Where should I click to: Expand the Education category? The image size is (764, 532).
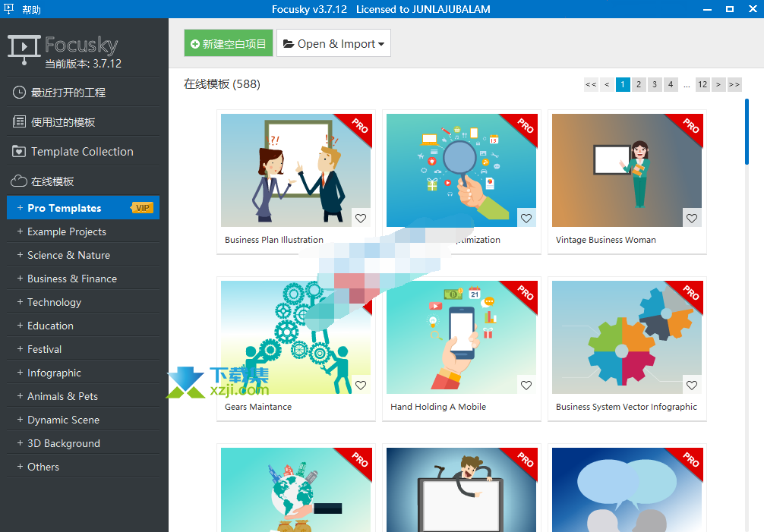point(20,325)
